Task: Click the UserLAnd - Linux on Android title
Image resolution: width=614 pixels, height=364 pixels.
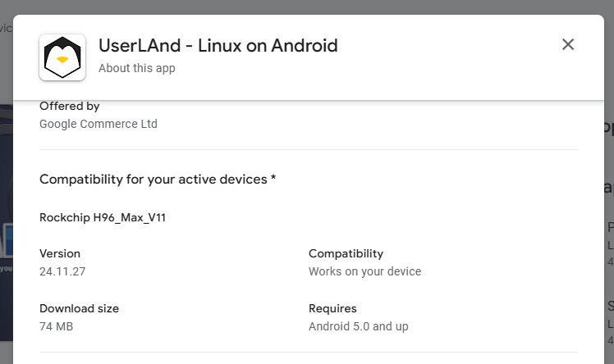Action: coord(218,46)
